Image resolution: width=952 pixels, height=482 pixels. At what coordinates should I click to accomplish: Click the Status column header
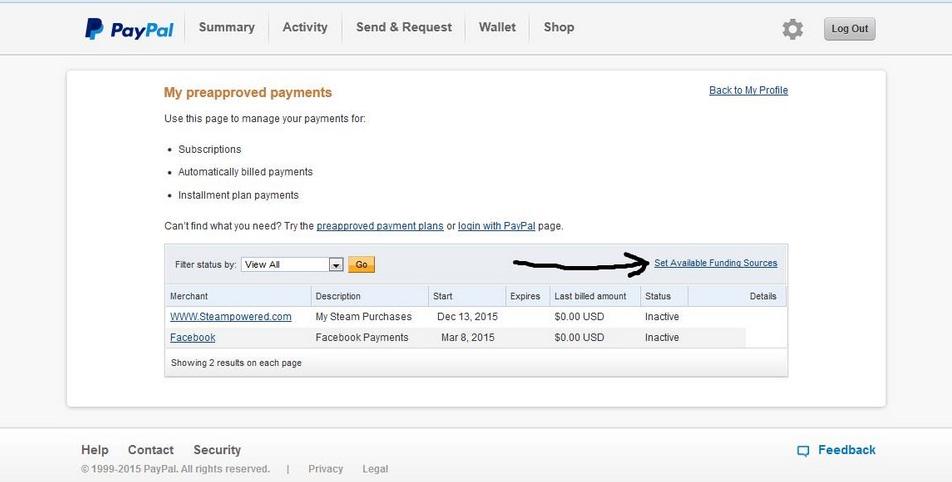[x=658, y=296]
